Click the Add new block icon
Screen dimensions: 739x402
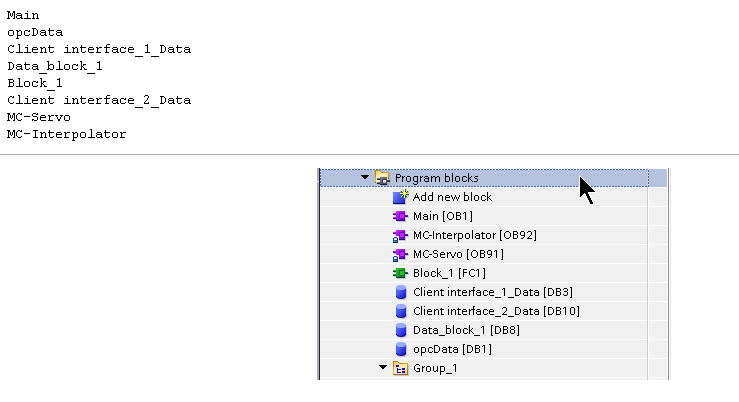tap(401, 197)
